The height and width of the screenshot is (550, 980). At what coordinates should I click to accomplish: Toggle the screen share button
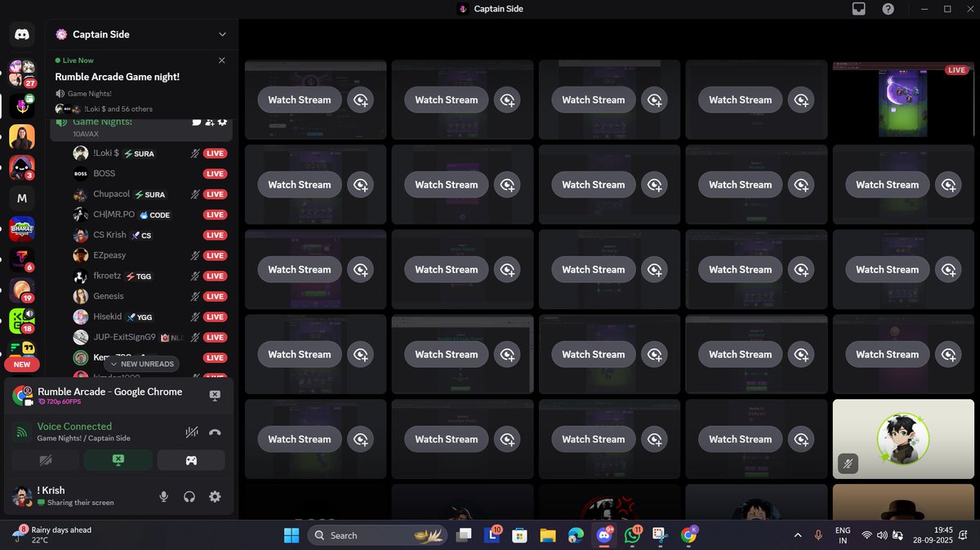118,460
